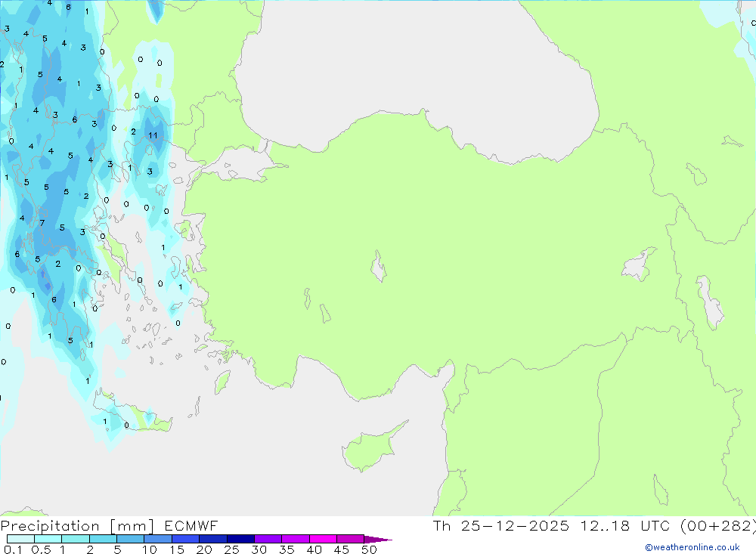Click the '(00+282)' forecast offset text
756x554 pixels.
[718, 526]
